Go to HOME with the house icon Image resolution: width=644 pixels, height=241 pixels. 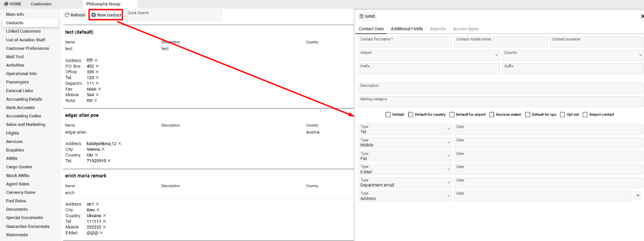(13, 4)
